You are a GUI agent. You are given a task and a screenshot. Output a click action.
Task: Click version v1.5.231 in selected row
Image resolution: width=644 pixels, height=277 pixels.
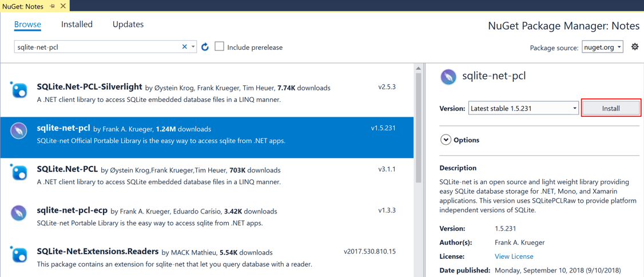pyautogui.click(x=383, y=128)
